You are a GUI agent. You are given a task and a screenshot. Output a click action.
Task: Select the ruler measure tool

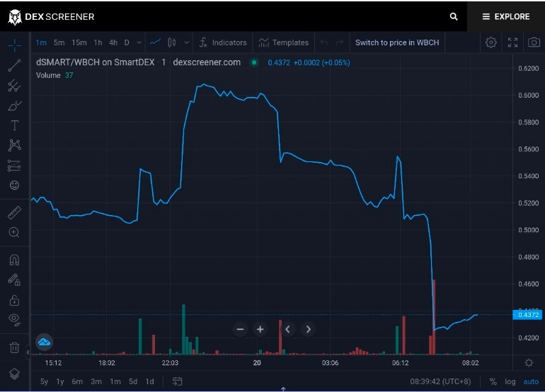(x=15, y=213)
